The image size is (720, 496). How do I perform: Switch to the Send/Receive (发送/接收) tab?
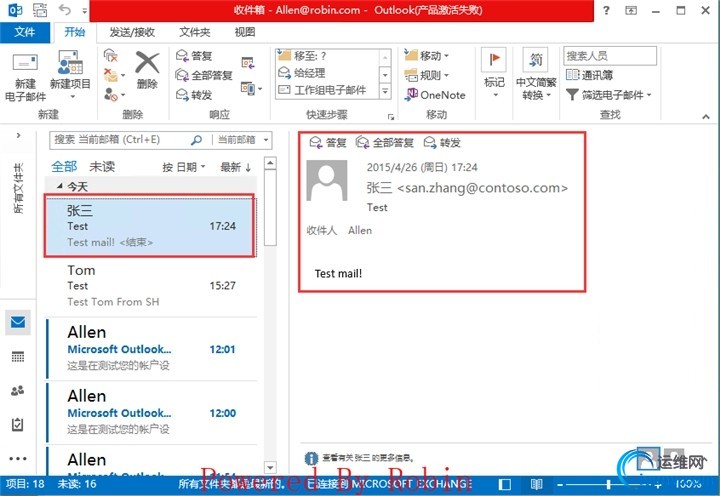click(132, 32)
